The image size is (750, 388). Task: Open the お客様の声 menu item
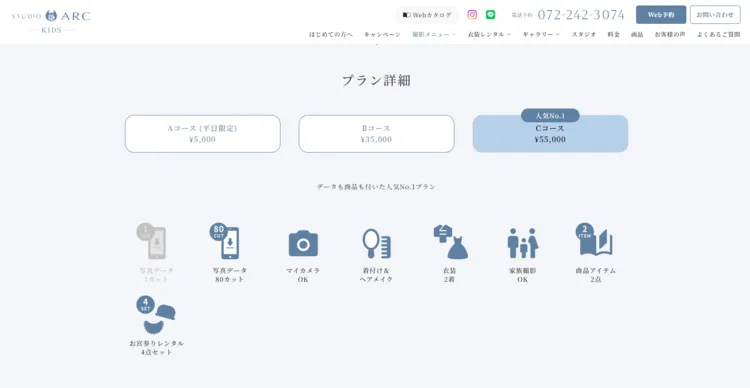tap(670, 34)
